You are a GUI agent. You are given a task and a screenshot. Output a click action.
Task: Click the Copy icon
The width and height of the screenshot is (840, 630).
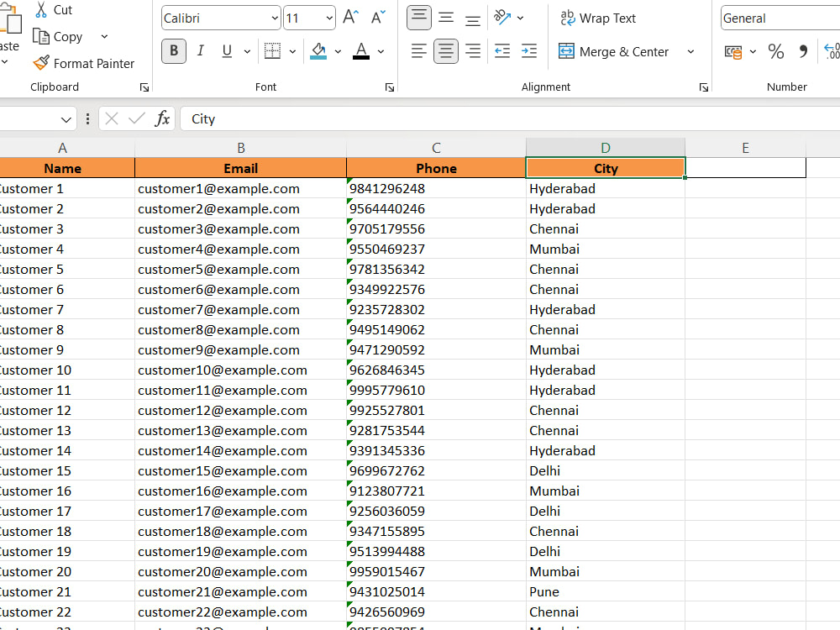pyautogui.click(x=41, y=36)
